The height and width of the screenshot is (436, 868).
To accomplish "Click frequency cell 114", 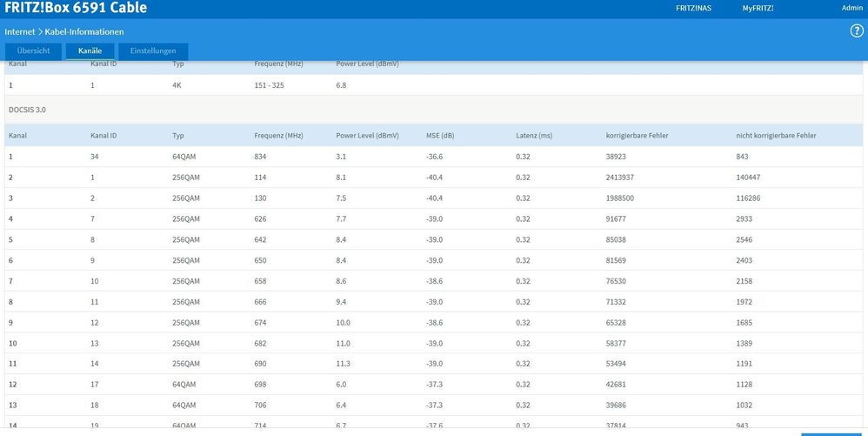I will tap(260, 178).
